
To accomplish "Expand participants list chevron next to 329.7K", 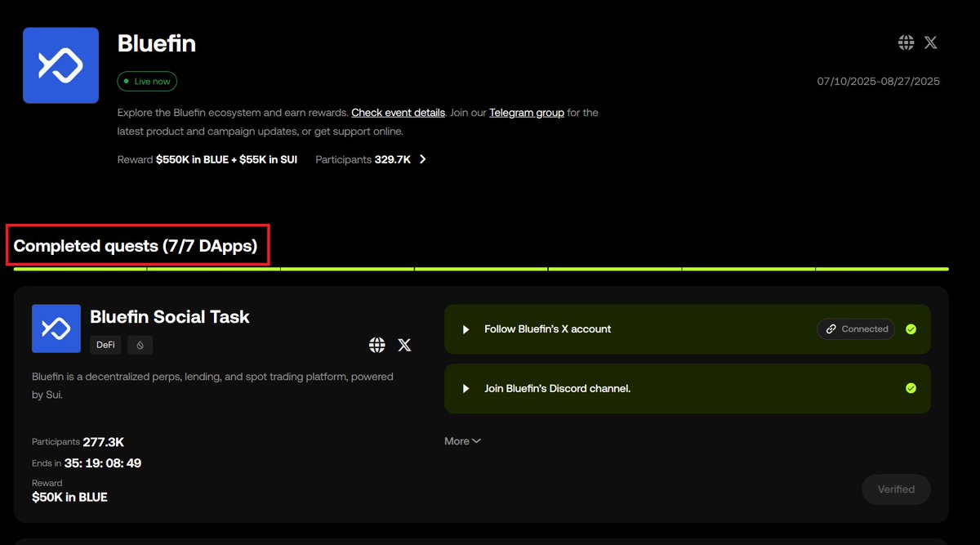I will tap(422, 159).
